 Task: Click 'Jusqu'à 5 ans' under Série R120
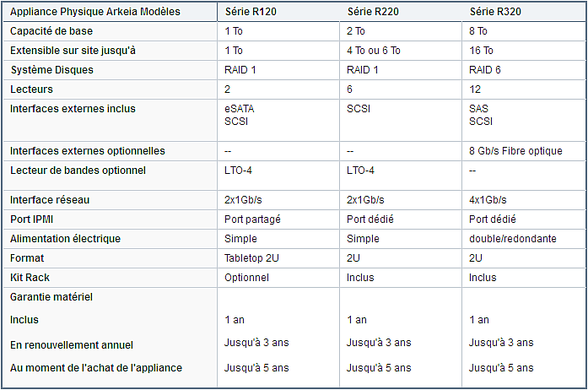[x=256, y=368]
